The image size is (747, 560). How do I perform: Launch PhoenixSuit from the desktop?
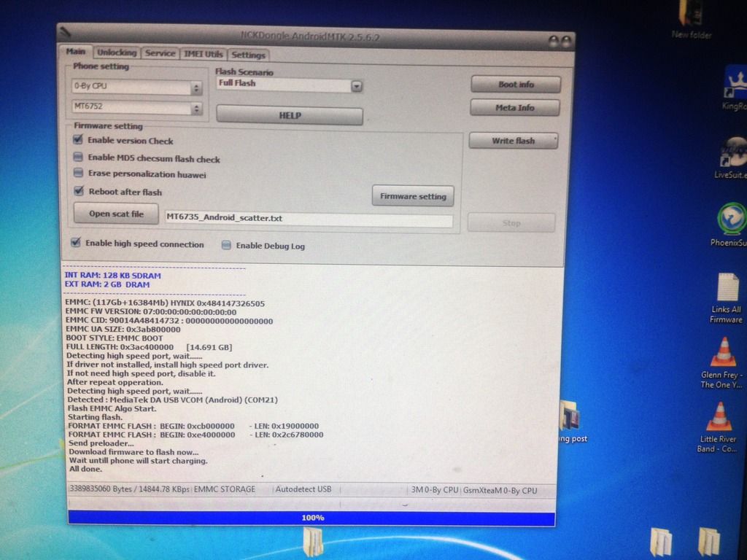(x=731, y=219)
